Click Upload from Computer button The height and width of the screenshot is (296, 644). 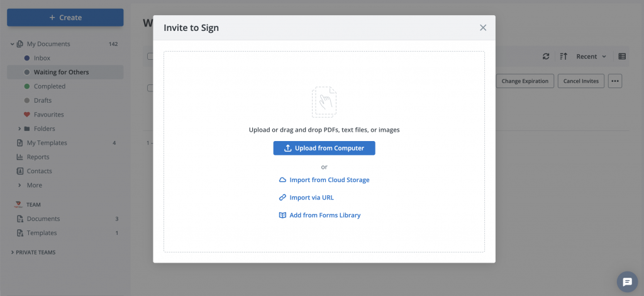click(324, 148)
